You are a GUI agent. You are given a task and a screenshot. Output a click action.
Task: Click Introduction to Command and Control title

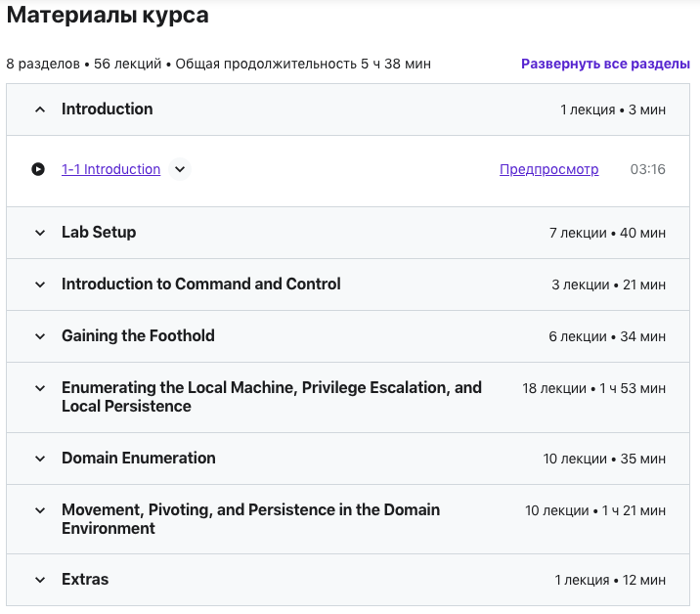click(200, 285)
